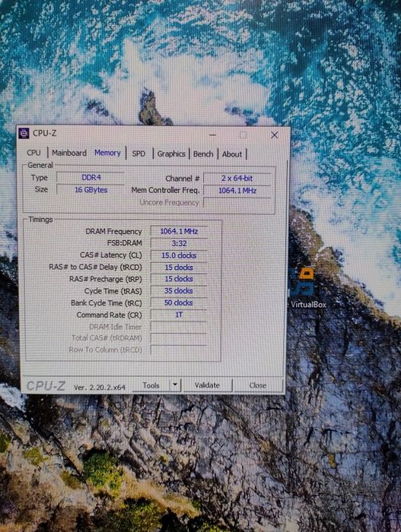Viewport: 401px width, 532px height.
Task: Click the tRP 15 clocks value
Action: point(179,279)
